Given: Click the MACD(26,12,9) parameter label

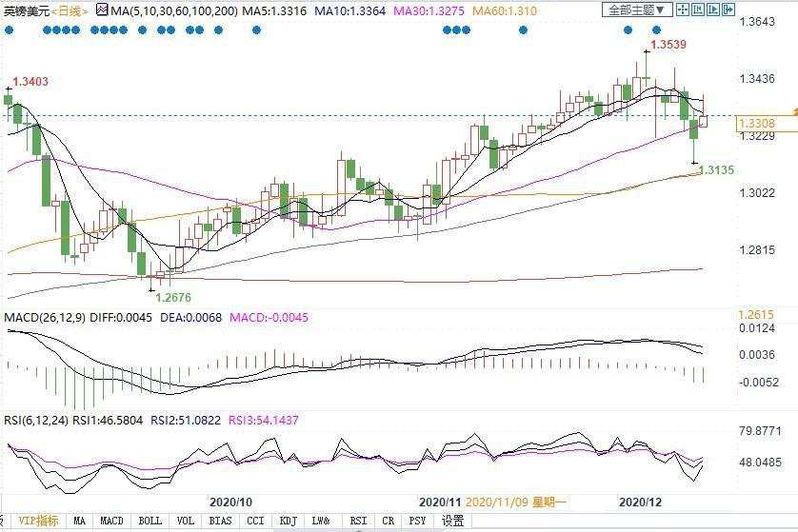Looking at the screenshot, I should coord(45,317).
